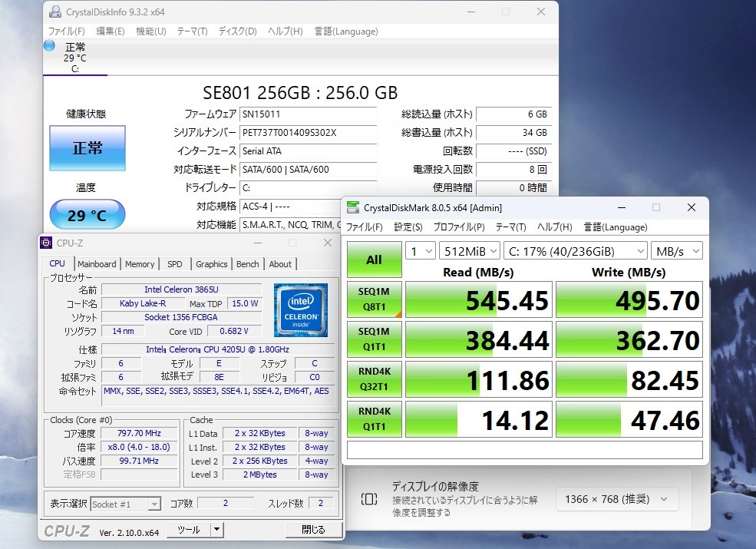Open the 言語(Language) menu in CrystalDiskInfo
The image size is (756, 549).
click(x=346, y=31)
